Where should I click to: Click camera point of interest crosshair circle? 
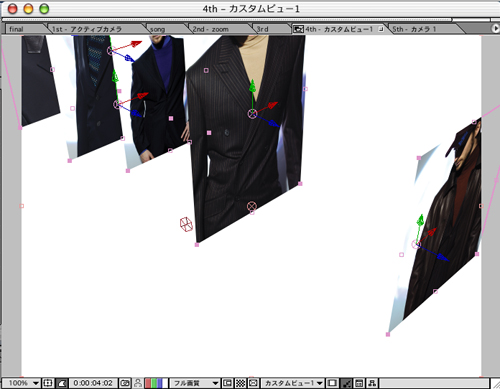[x=252, y=206]
